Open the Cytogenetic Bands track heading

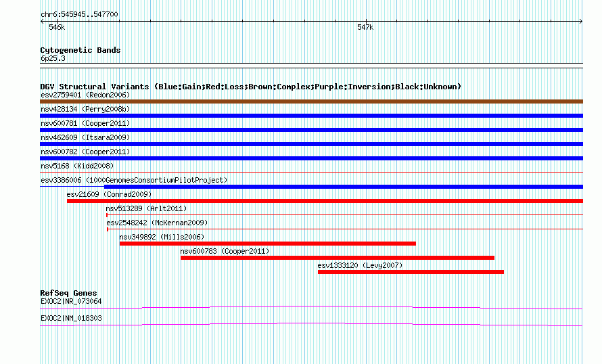pos(80,50)
